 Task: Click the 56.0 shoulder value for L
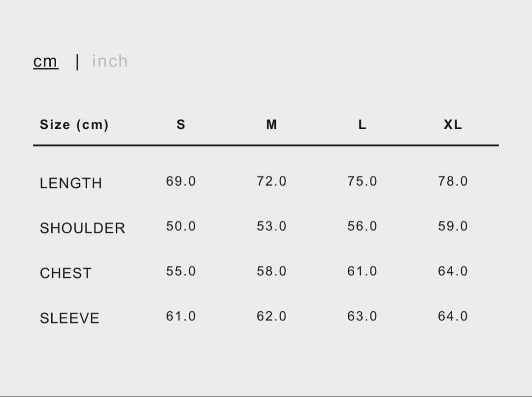362,226
